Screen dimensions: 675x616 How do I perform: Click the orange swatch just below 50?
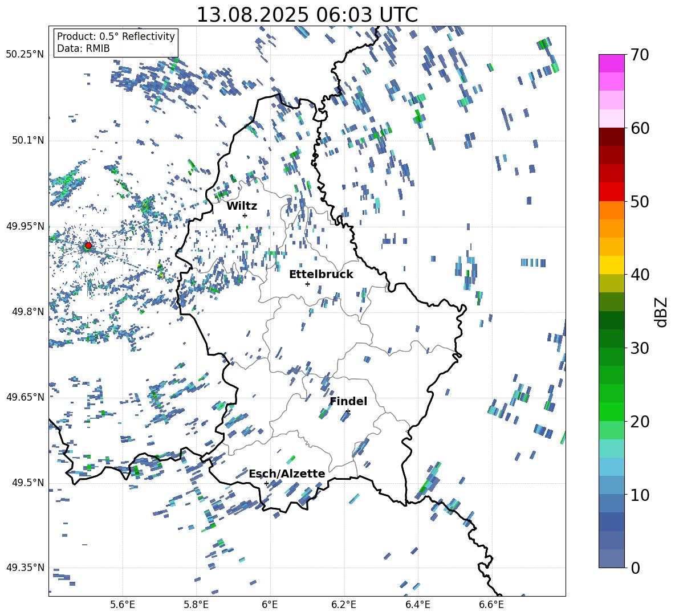[611, 210]
